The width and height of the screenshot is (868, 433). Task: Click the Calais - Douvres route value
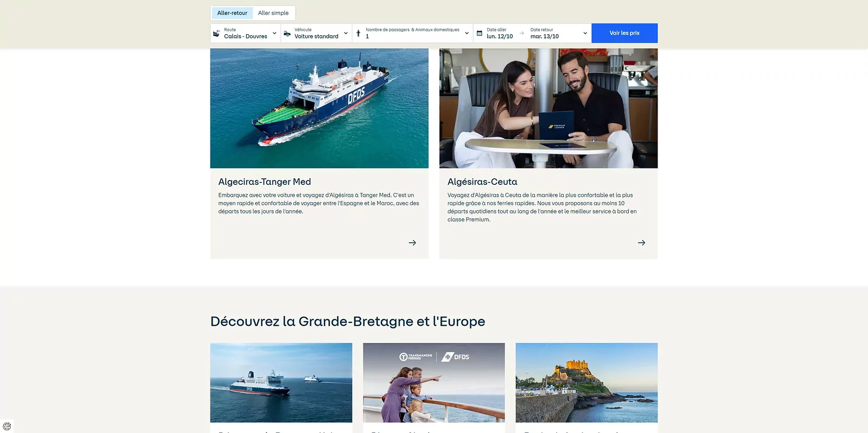tap(246, 37)
